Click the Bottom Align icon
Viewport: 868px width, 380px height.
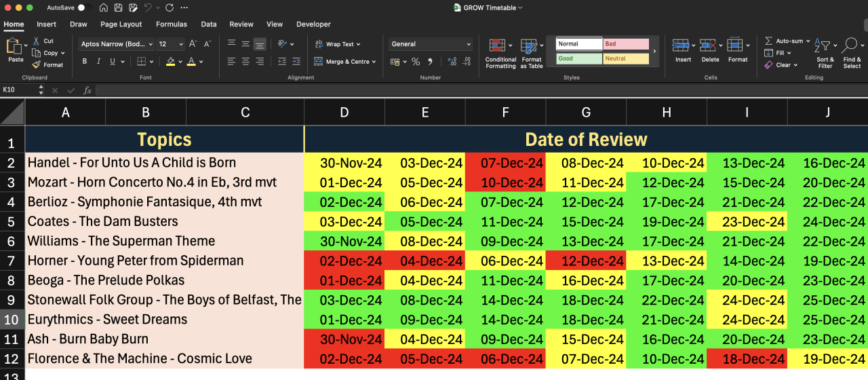point(260,44)
